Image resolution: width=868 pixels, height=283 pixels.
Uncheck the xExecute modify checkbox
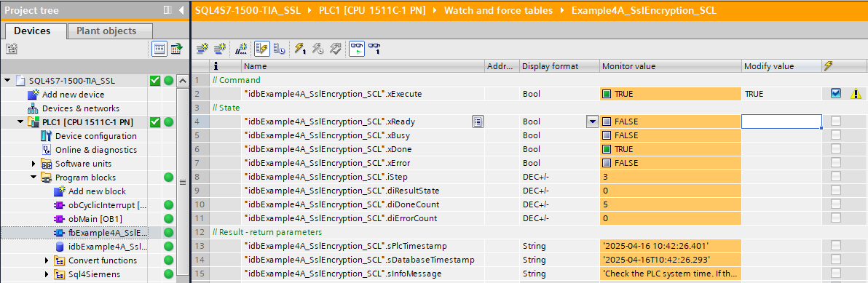click(835, 94)
